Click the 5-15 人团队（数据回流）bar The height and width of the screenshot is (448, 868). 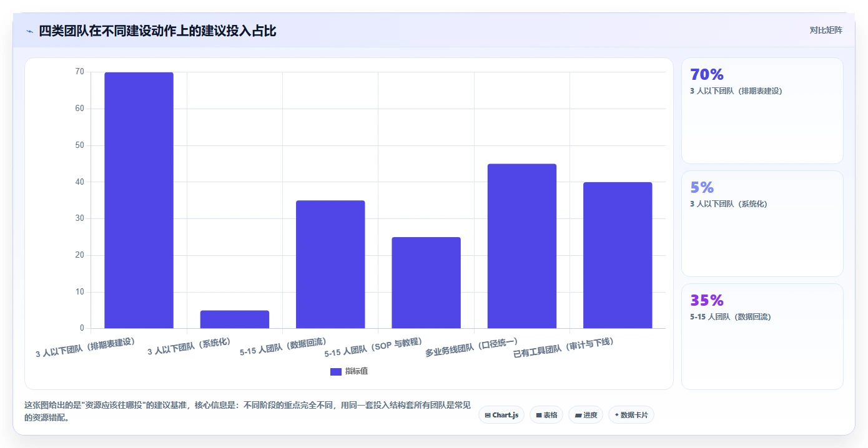click(x=330, y=265)
